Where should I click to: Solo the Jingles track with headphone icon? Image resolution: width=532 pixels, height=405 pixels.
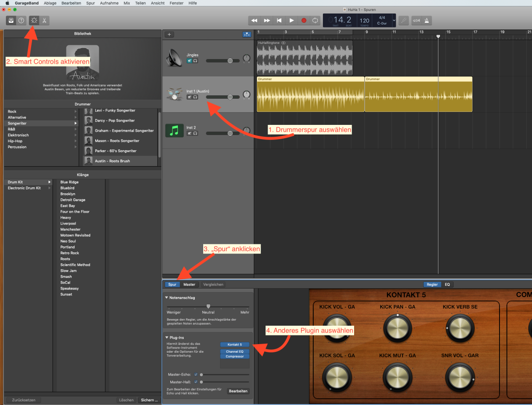[x=195, y=61]
